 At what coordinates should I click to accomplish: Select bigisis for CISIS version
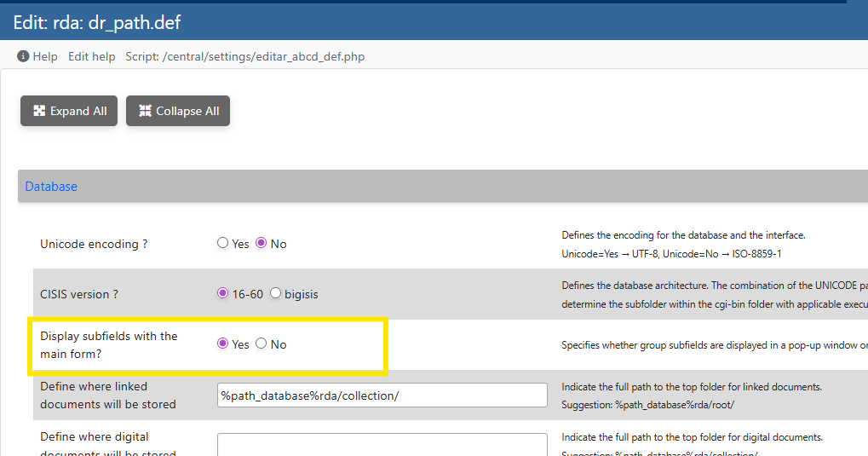[275, 293]
